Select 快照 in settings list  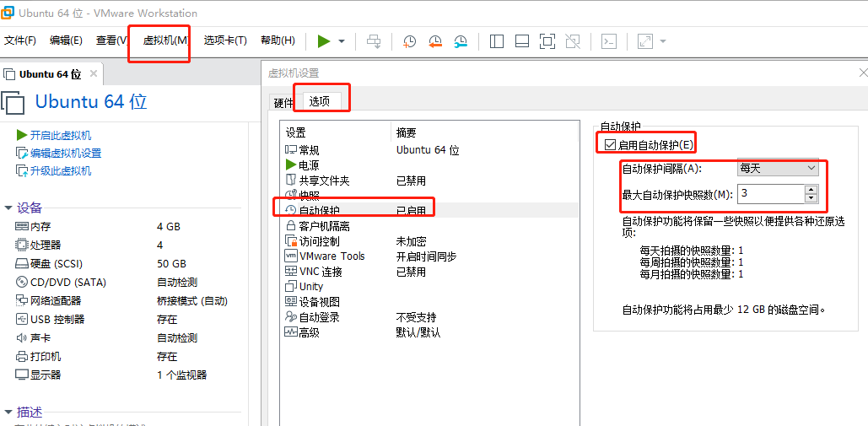(430, 196)
